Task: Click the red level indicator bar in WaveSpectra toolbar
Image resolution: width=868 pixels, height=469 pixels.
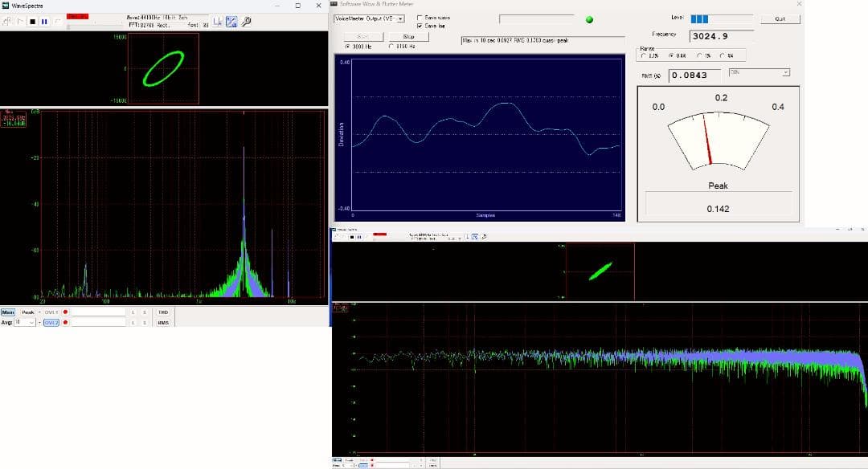Action: click(77, 17)
